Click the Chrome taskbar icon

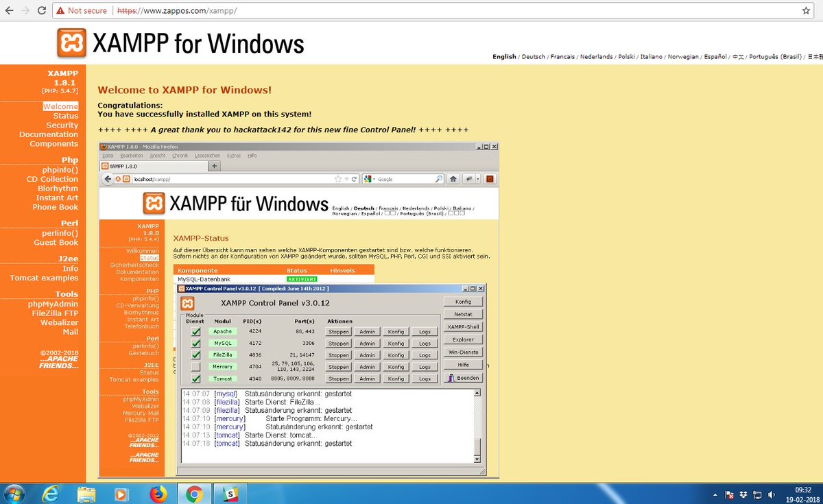tap(194, 493)
